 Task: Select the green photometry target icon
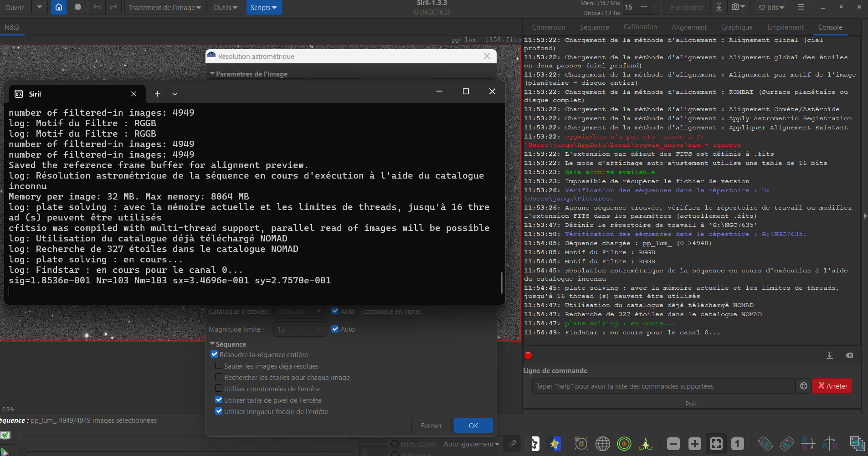click(624, 443)
